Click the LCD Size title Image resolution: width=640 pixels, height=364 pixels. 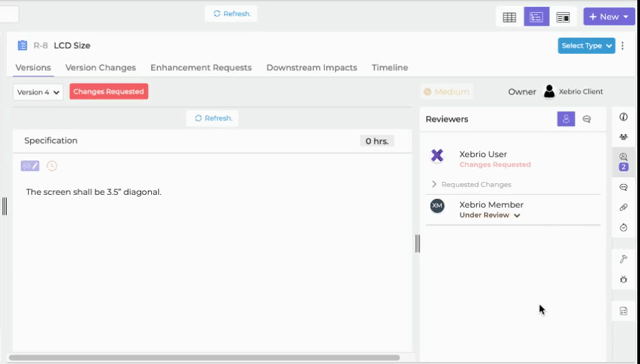click(72, 46)
